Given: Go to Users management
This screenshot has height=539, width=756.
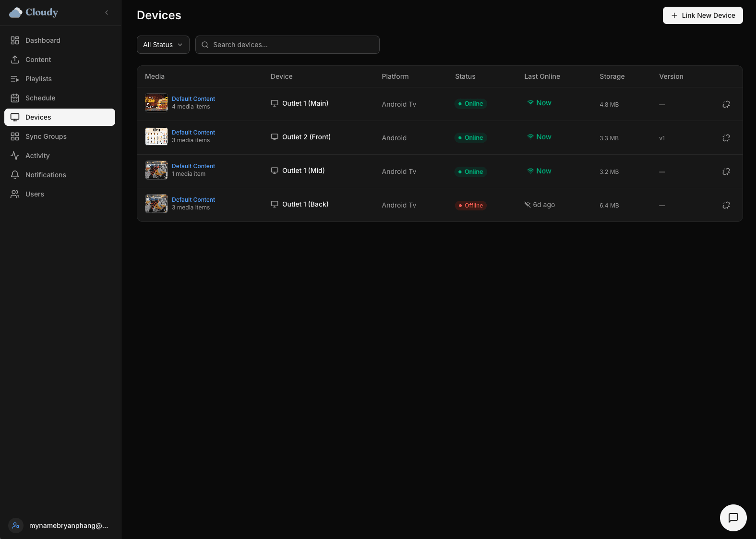Looking at the screenshot, I should pyautogui.click(x=60, y=194).
